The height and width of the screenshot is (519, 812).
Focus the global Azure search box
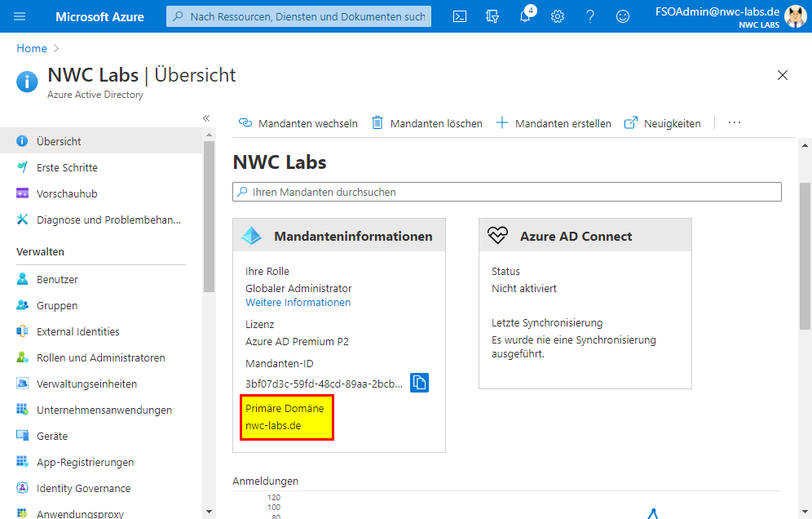click(x=298, y=16)
